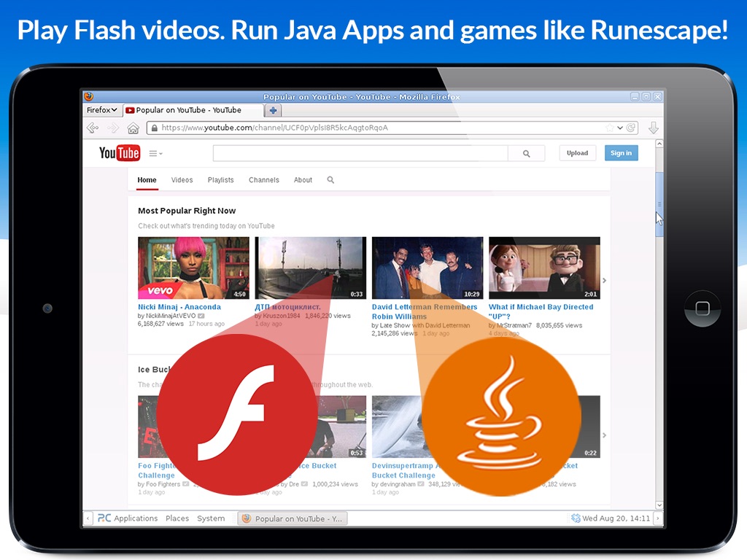The width and height of the screenshot is (747, 560).
Task: Click the vertical scrollbar thumb
Action: coord(659,204)
